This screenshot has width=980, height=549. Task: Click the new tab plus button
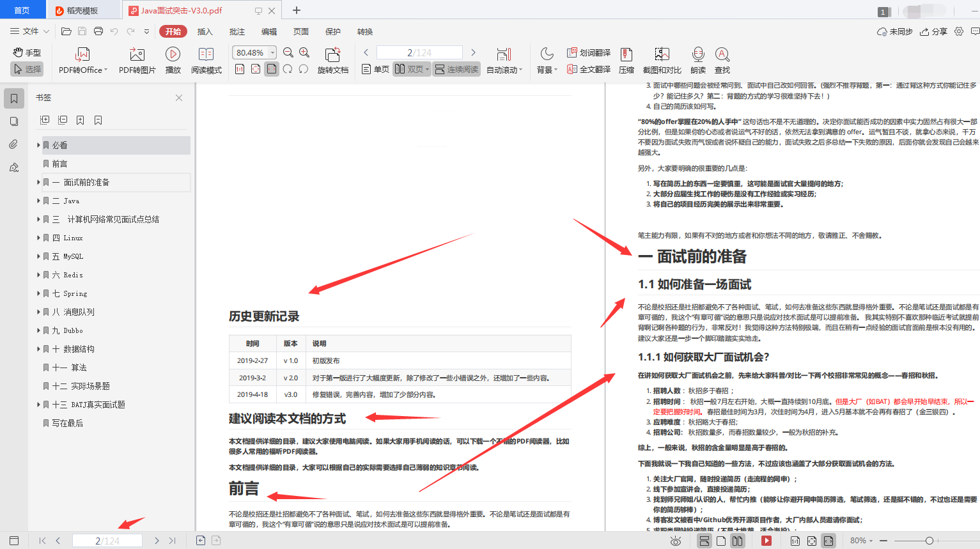(x=297, y=10)
